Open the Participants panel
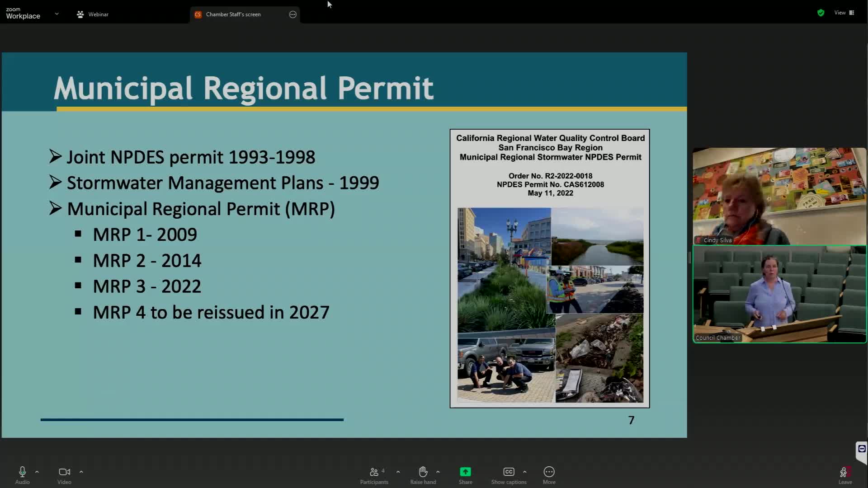 374,472
